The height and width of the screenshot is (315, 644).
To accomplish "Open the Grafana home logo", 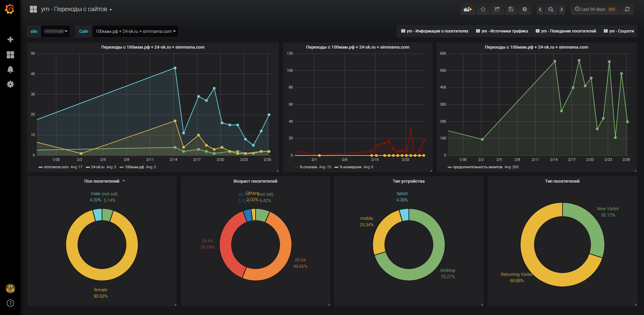I will click(10, 9).
